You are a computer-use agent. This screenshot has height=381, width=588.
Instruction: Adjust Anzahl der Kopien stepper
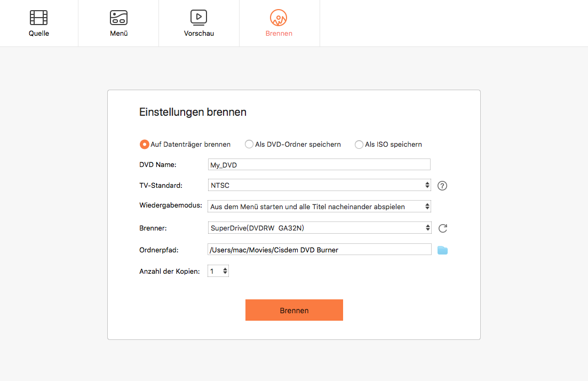click(x=225, y=271)
